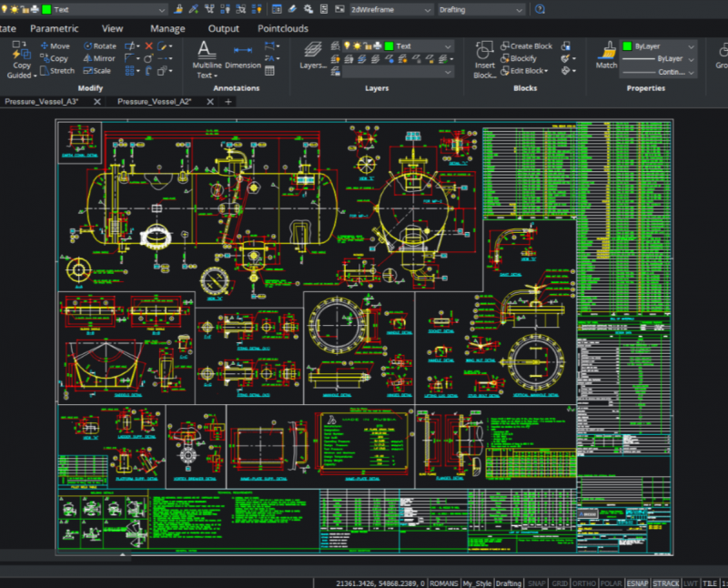
Task: Switch to Pressure_Vessel_A2 drawing tab
Action: coord(154,101)
